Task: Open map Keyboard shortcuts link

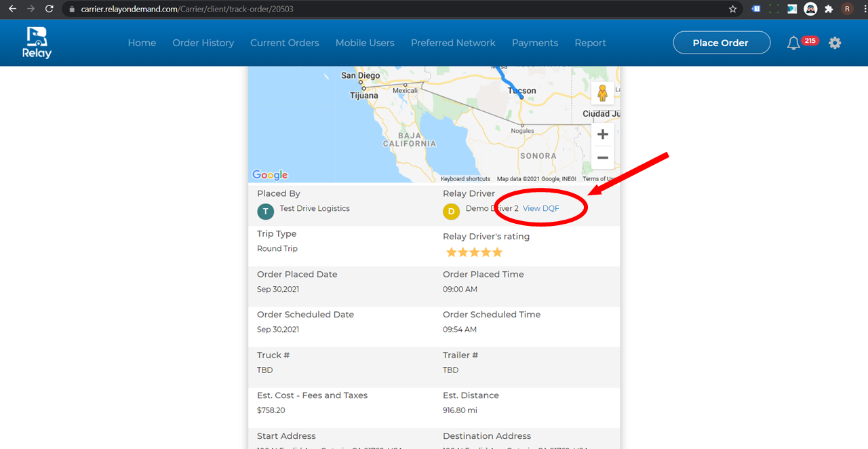Action: tap(465, 179)
